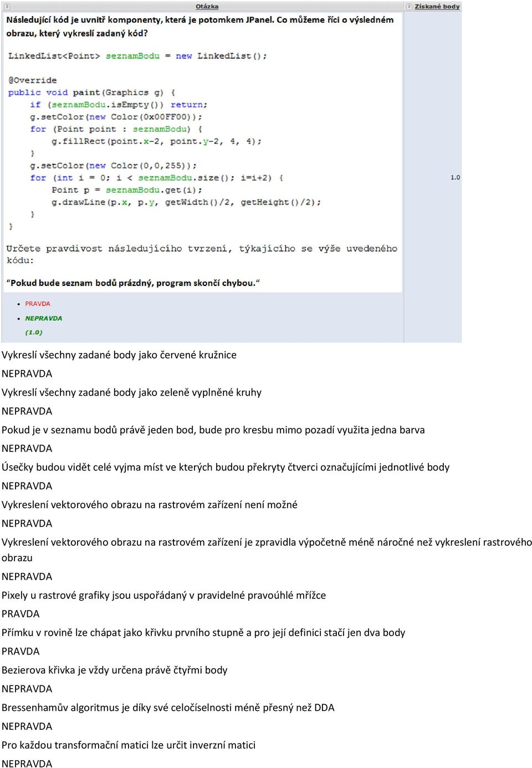The width and height of the screenshot is (532, 768).
Task: Click the code line 'LinkedList<Point> seznamBodu'
Action: pos(137,56)
